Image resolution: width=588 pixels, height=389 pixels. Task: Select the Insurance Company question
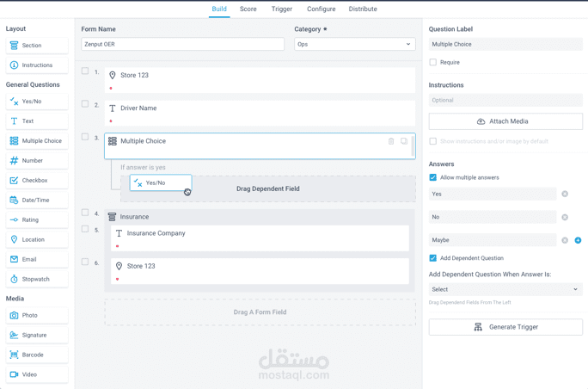click(x=260, y=238)
